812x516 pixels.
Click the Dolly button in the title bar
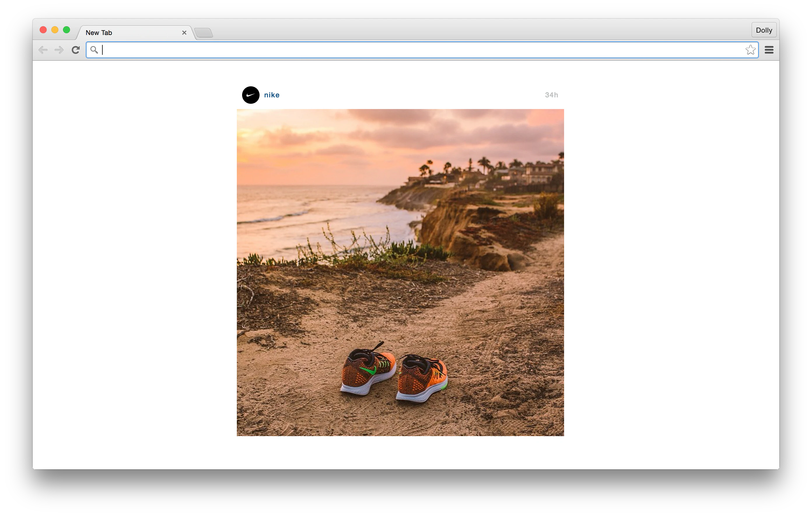(764, 30)
